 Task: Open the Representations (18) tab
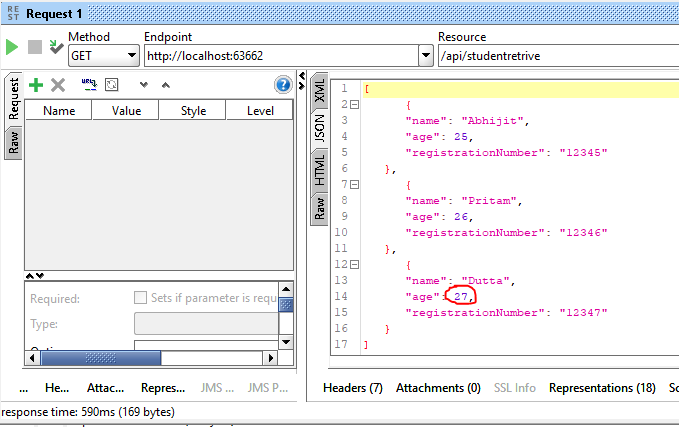click(602, 388)
